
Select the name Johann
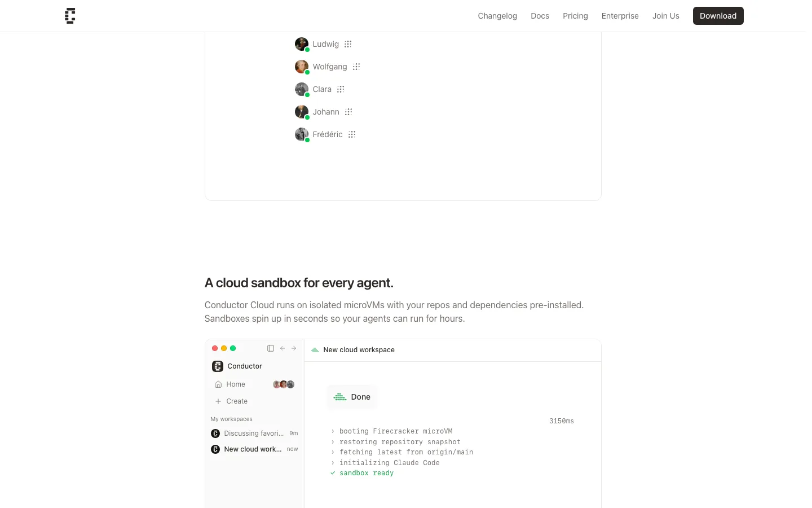click(x=326, y=112)
